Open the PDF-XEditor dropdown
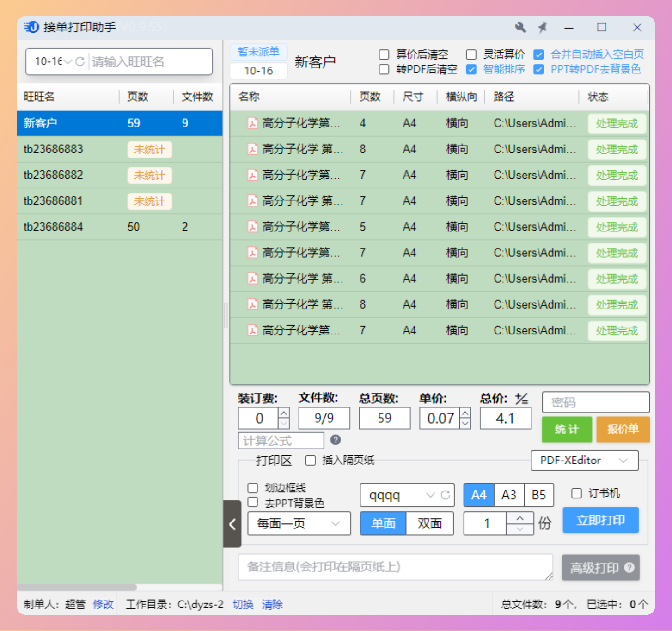This screenshot has width=672, height=631. point(584,461)
